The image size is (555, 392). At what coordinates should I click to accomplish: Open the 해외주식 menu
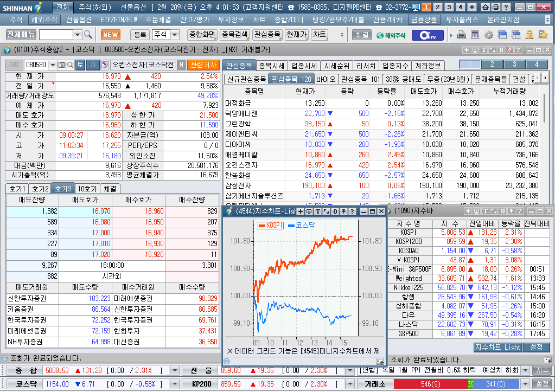(x=44, y=20)
